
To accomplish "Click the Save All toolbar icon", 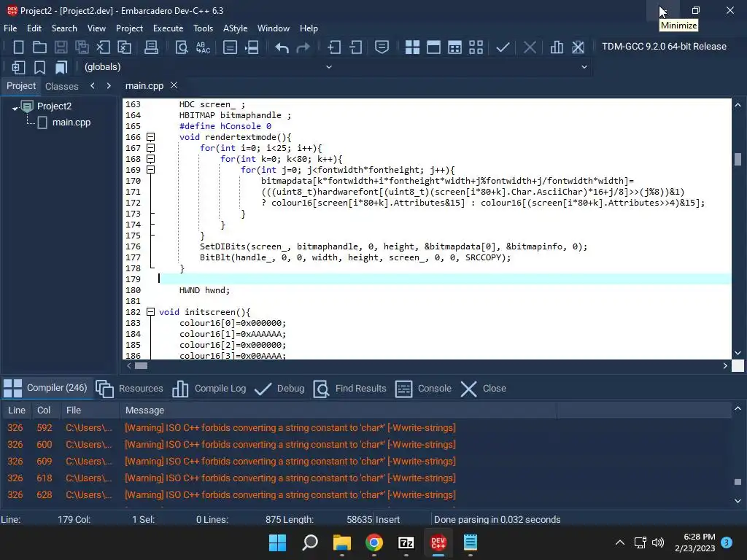I will coord(82,47).
